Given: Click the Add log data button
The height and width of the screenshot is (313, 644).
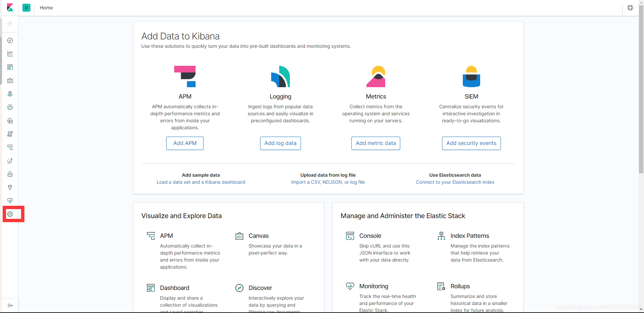Looking at the screenshot, I should coord(281,143).
